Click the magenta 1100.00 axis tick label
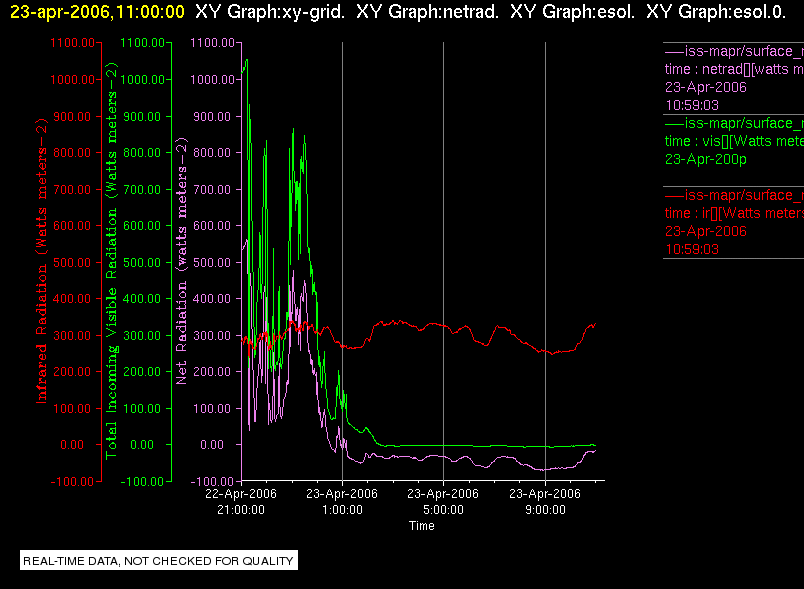Viewport: 804px width, 589px height. tap(212, 43)
